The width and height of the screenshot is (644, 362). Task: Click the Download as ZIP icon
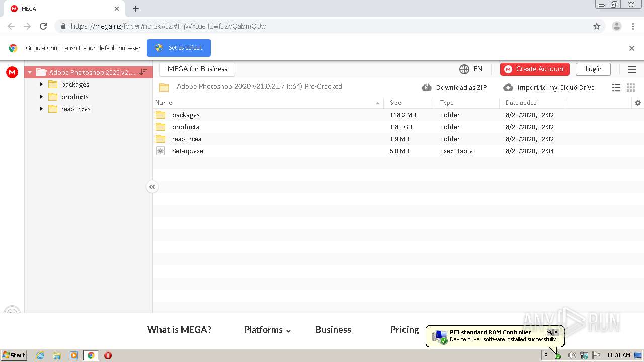427,87
